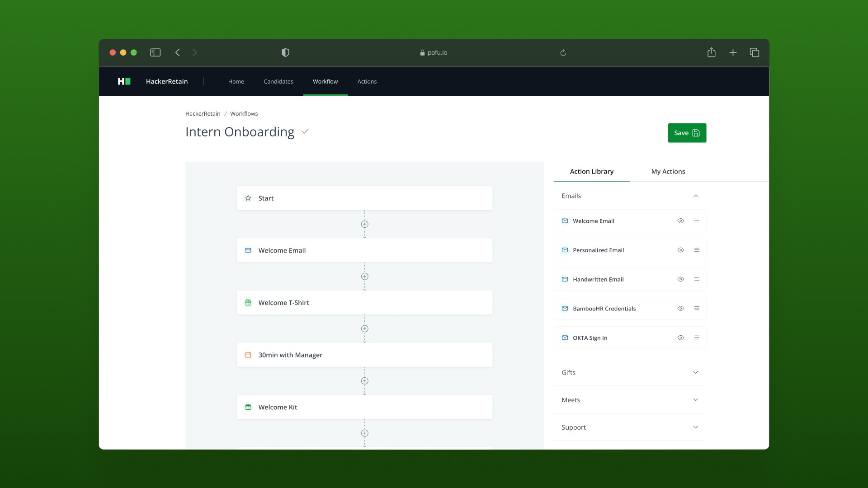Open the Home nav item
This screenshot has width=868, height=488.
236,81
